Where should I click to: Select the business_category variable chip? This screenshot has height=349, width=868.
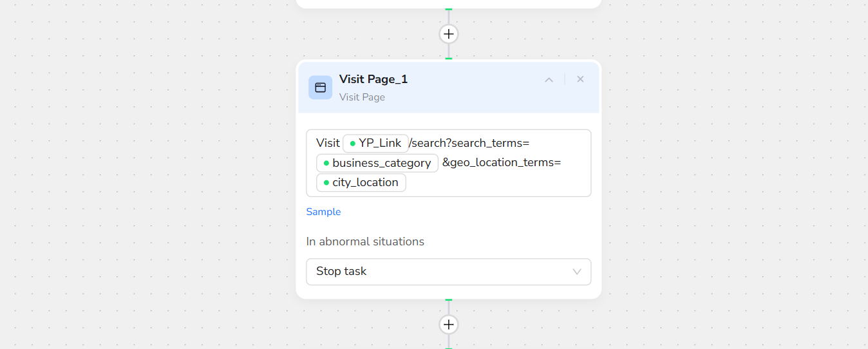(377, 163)
